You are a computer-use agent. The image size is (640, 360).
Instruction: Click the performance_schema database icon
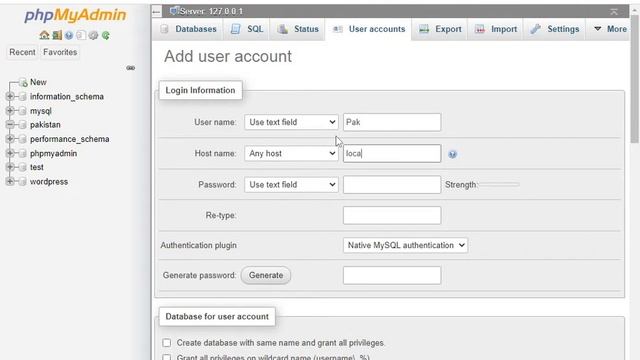(23, 139)
